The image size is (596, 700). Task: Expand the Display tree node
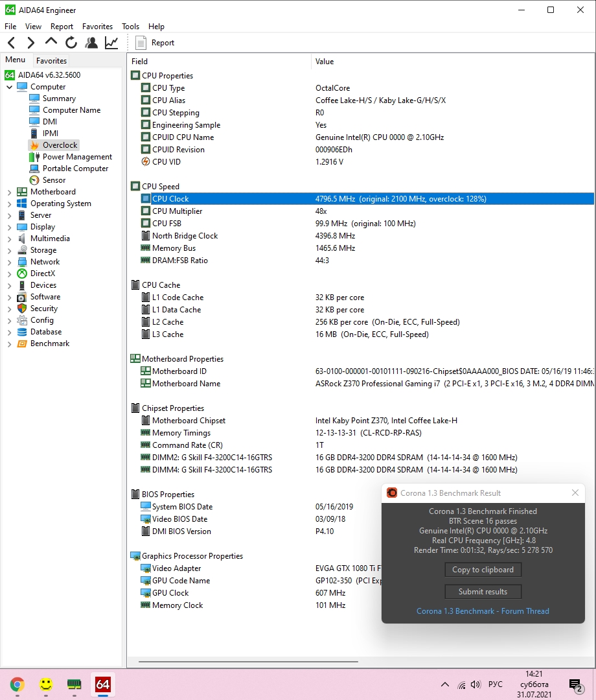tap(9, 227)
